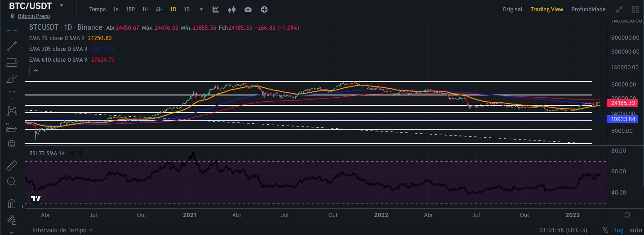The height and width of the screenshot is (235, 644).
Task: Toggle the magnet snap mode
Action: pos(12,203)
